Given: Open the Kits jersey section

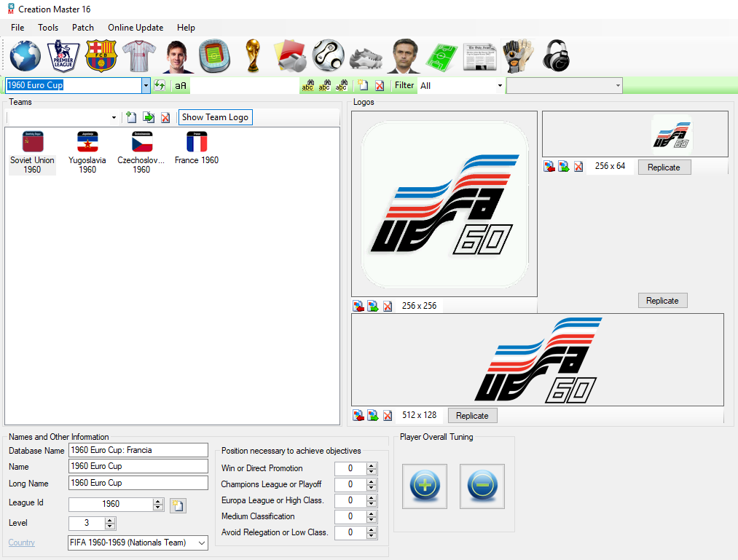Looking at the screenshot, I should point(139,56).
